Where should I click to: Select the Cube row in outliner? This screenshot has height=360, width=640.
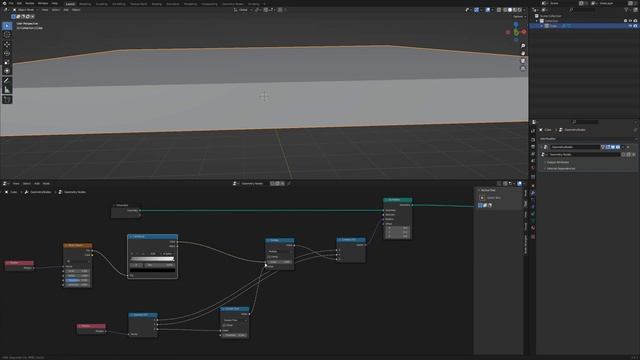tap(584, 26)
